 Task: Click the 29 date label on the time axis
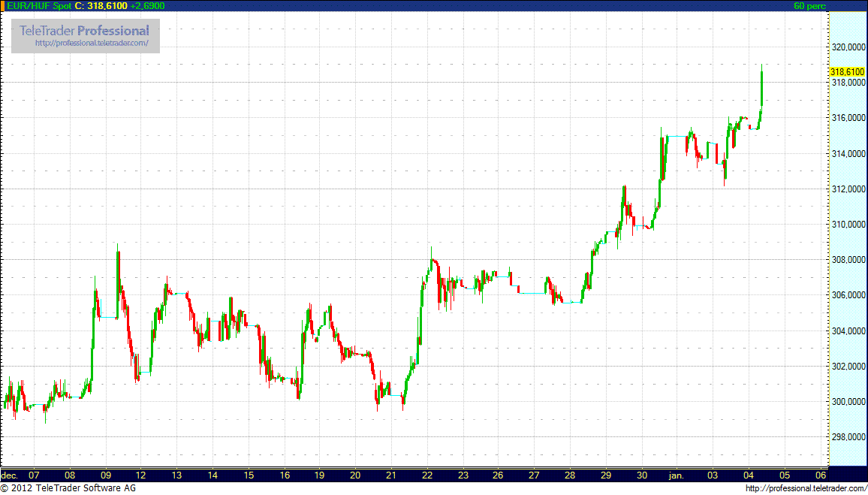(606, 475)
